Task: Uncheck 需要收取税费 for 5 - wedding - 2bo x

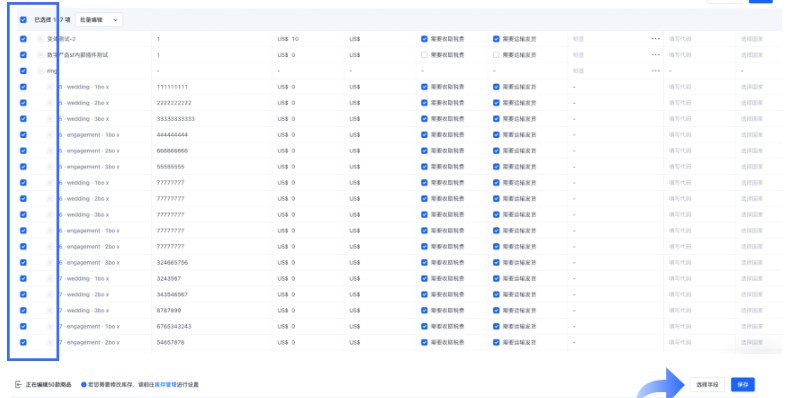Action: tap(424, 103)
